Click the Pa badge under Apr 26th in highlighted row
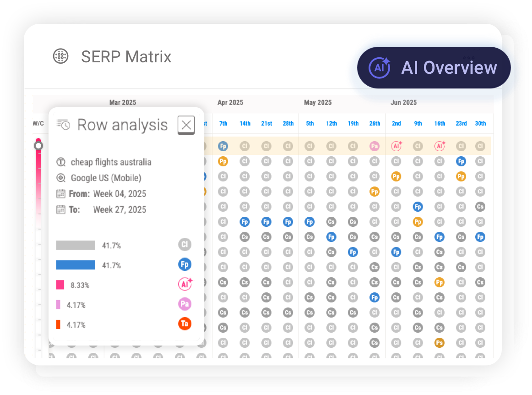Viewport: 532px width, 395px height. 375,146
